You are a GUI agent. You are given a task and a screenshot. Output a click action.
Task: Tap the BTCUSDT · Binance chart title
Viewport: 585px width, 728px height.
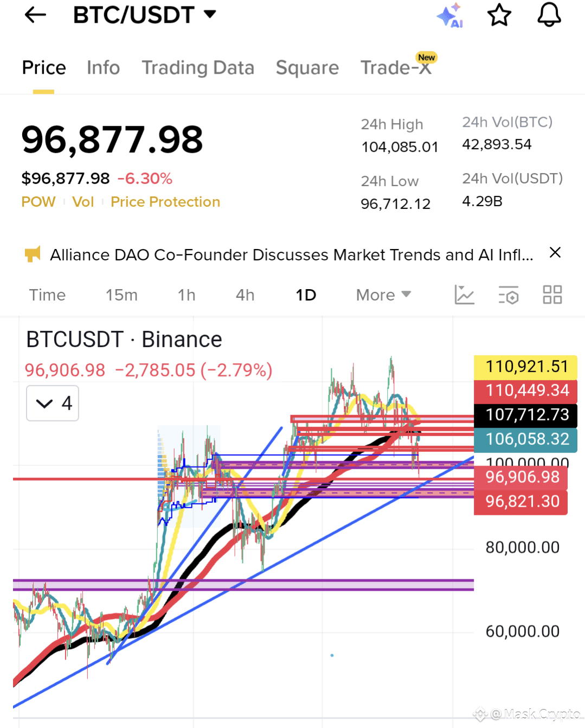pyautogui.click(x=124, y=340)
